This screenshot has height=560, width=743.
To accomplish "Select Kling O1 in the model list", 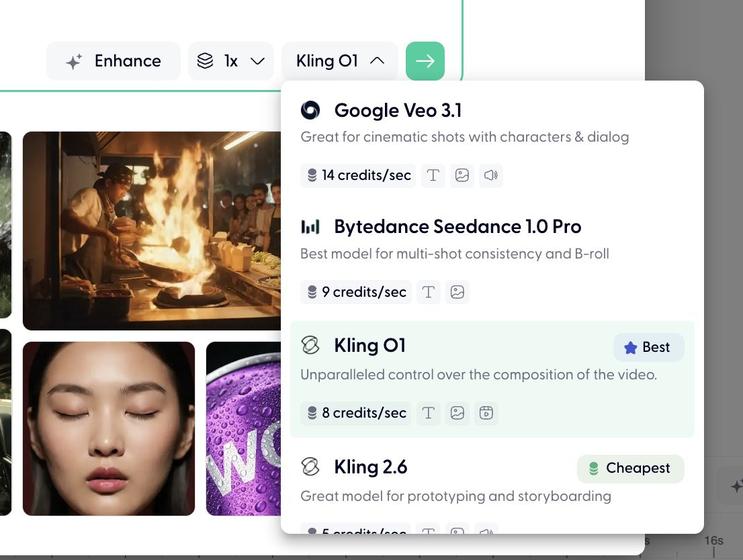I will (492, 379).
